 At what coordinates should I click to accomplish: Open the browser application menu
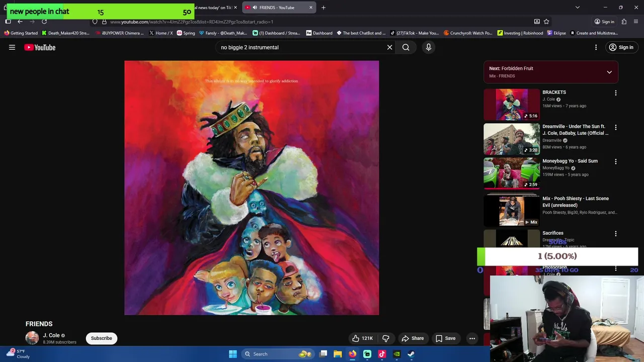point(636,22)
